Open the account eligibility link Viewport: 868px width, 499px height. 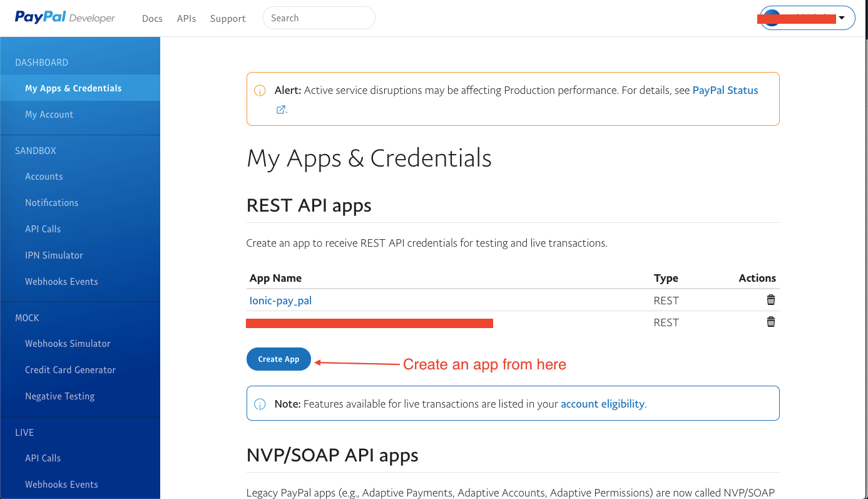pyautogui.click(x=603, y=404)
